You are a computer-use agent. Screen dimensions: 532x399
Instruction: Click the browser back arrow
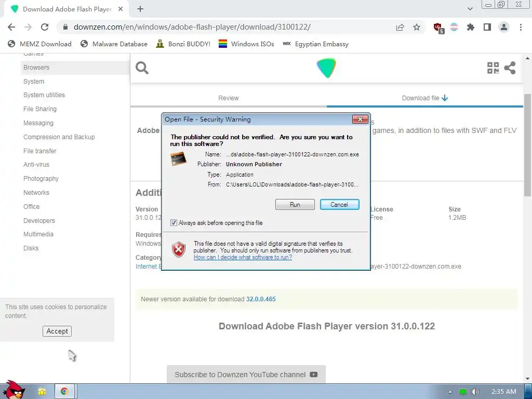[x=11, y=27]
